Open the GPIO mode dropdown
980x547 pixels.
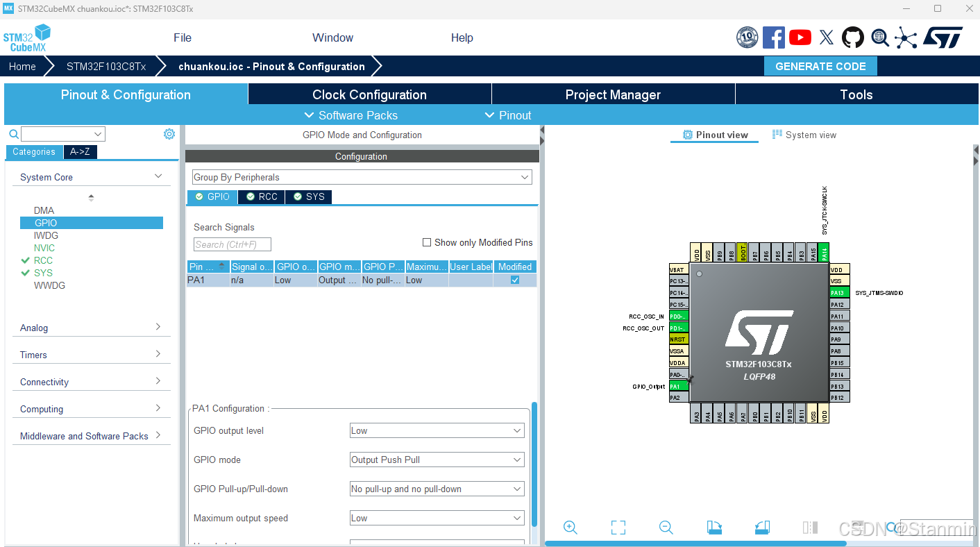click(437, 460)
